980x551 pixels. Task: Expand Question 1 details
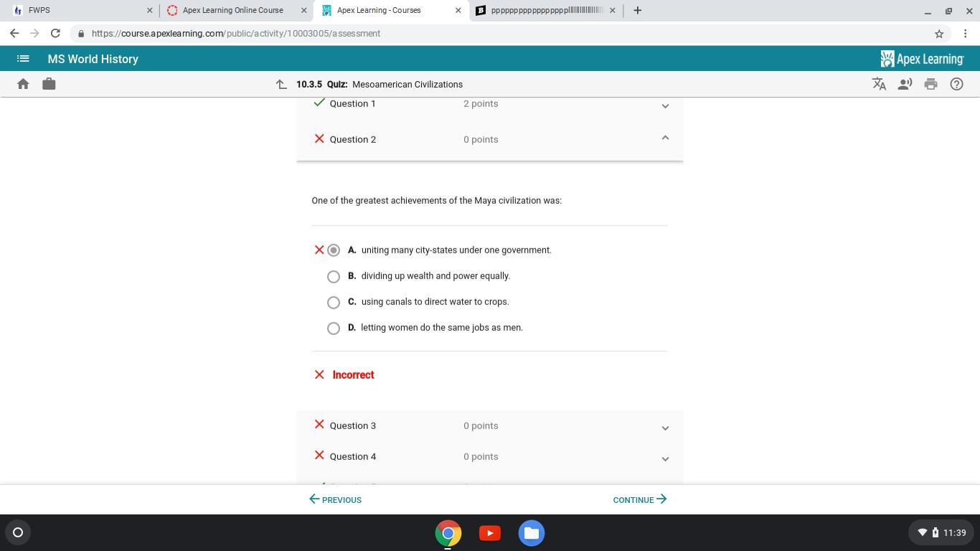(x=665, y=105)
